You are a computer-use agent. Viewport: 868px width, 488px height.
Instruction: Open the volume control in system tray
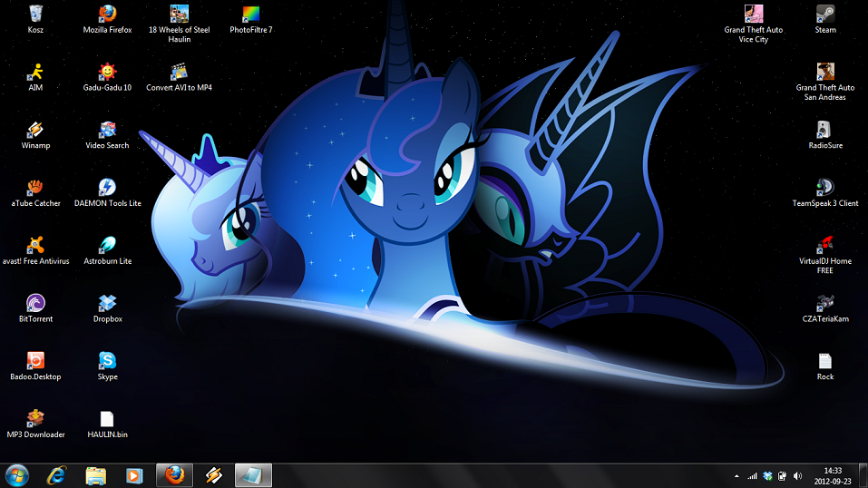tap(797, 475)
